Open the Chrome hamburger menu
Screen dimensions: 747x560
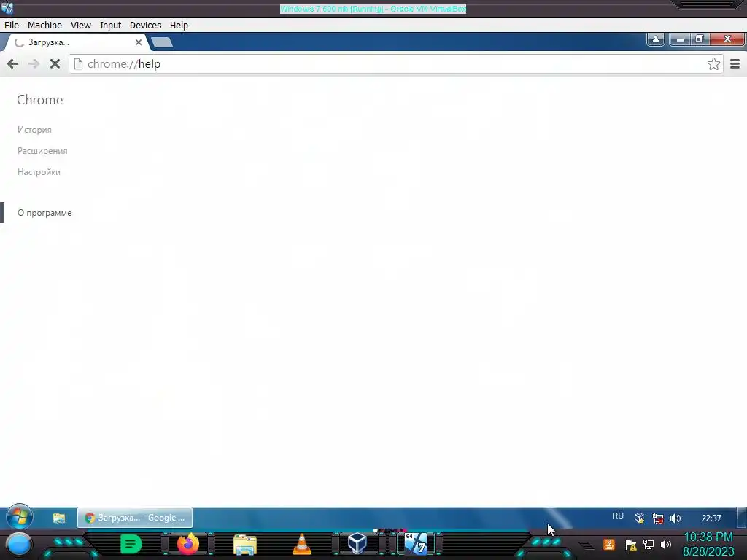(735, 64)
